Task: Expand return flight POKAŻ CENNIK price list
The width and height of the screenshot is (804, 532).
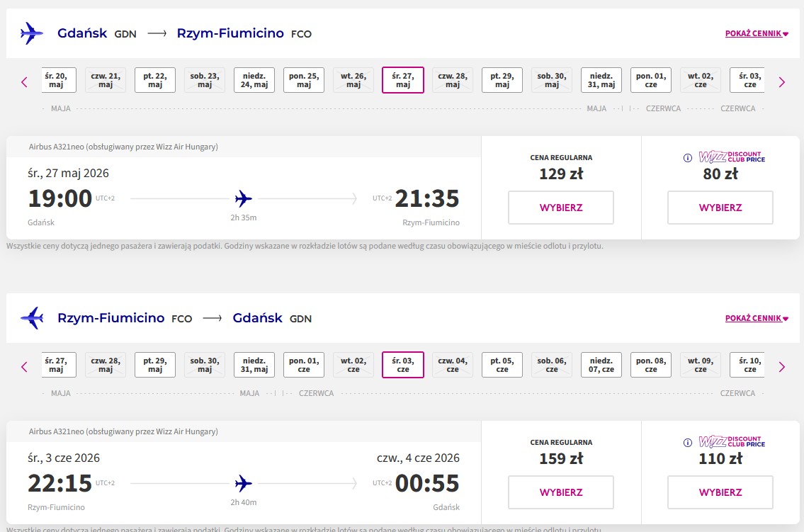Action: click(757, 318)
